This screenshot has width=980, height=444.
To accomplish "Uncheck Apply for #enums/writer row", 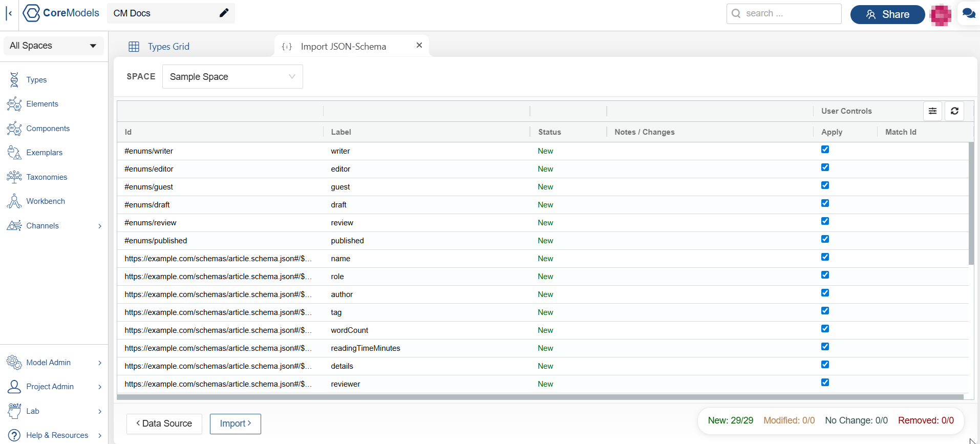I will tap(825, 150).
